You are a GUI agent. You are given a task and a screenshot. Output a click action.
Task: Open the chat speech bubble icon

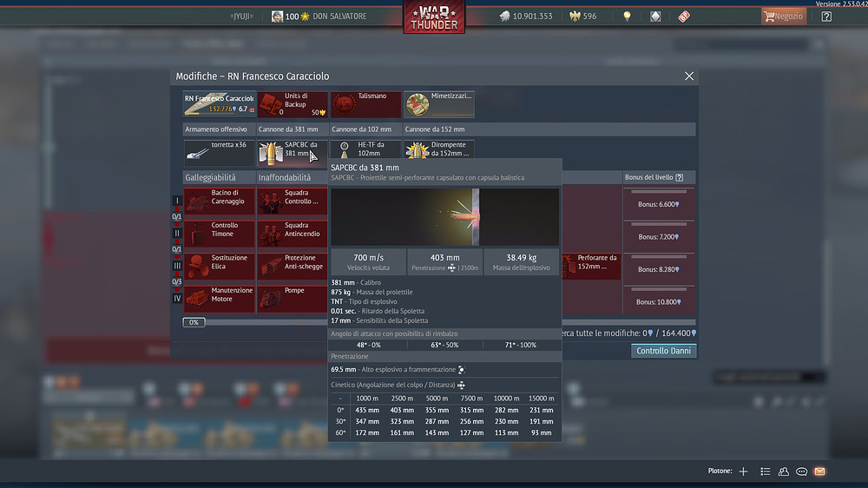(802, 472)
